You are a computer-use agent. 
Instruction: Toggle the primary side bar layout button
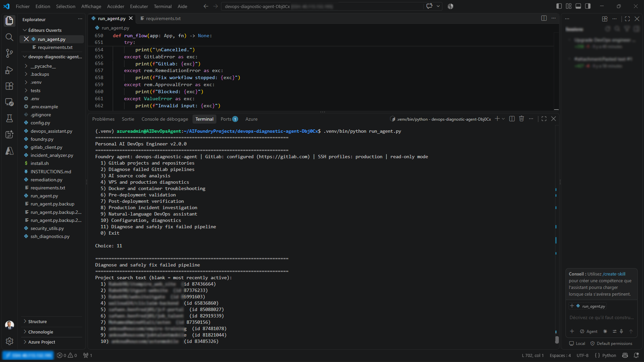[559, 6]
